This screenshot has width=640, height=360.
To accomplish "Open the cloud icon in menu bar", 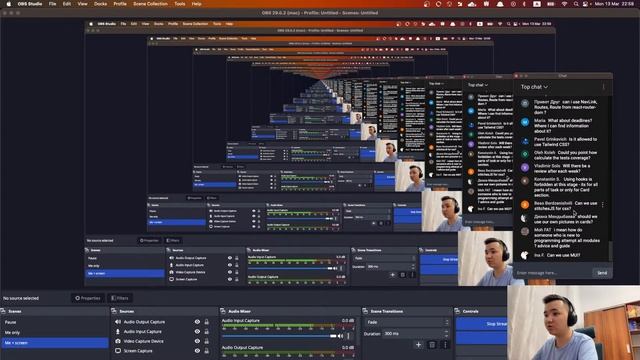I will (x=472, y=4).
